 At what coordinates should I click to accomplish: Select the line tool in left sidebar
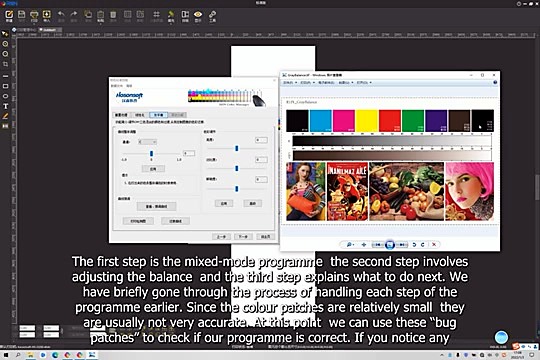[5, 76]
